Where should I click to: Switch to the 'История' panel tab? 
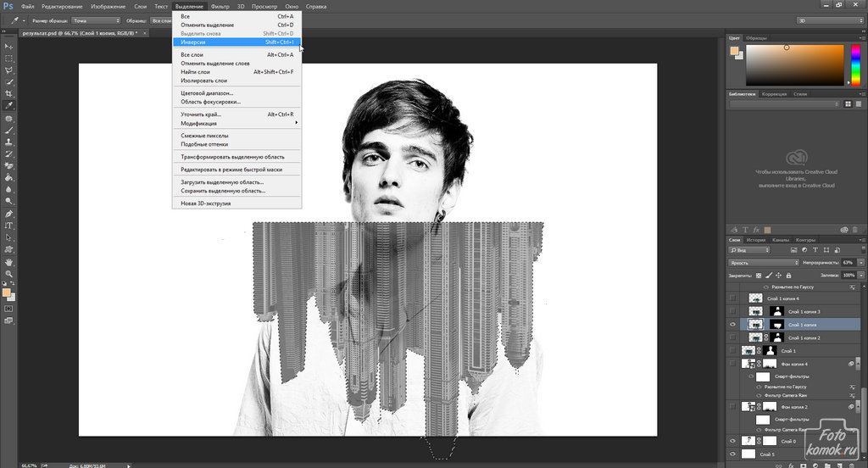pos(756,240)
